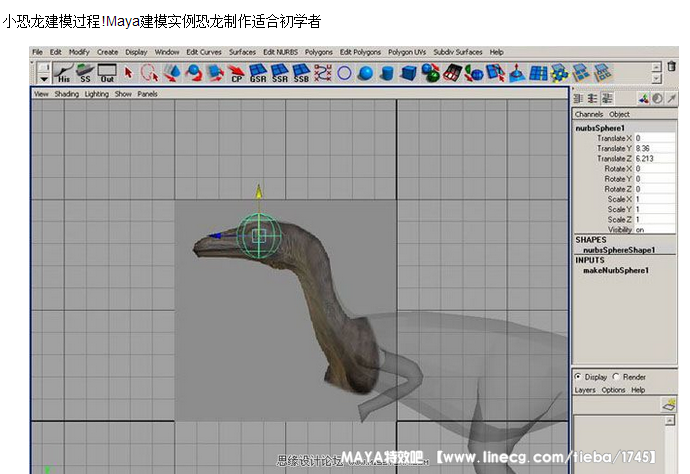
Task: Open the Channels menu in channel box
Action: [589, 114]
